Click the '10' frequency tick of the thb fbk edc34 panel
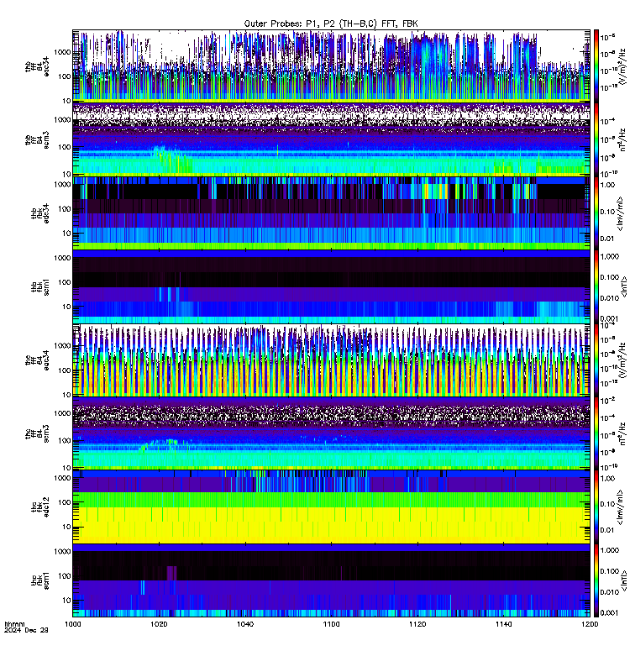 pyautogui.click(x=66, y=234)
